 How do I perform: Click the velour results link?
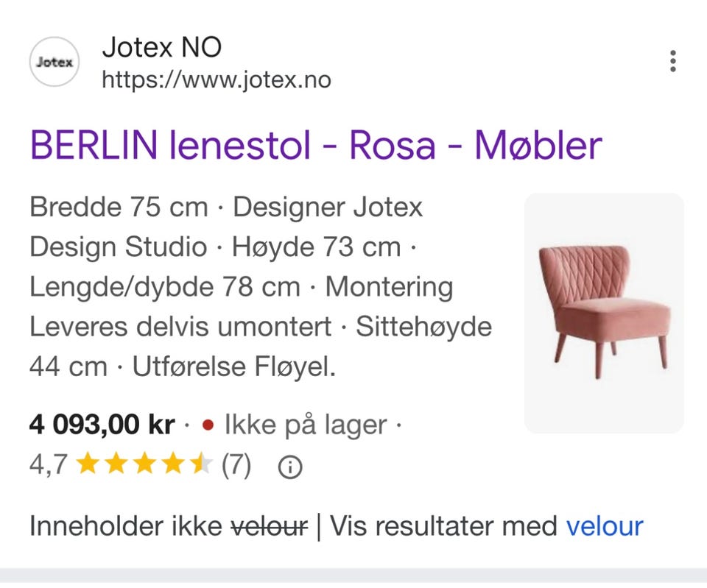click(x=605, y=526)
